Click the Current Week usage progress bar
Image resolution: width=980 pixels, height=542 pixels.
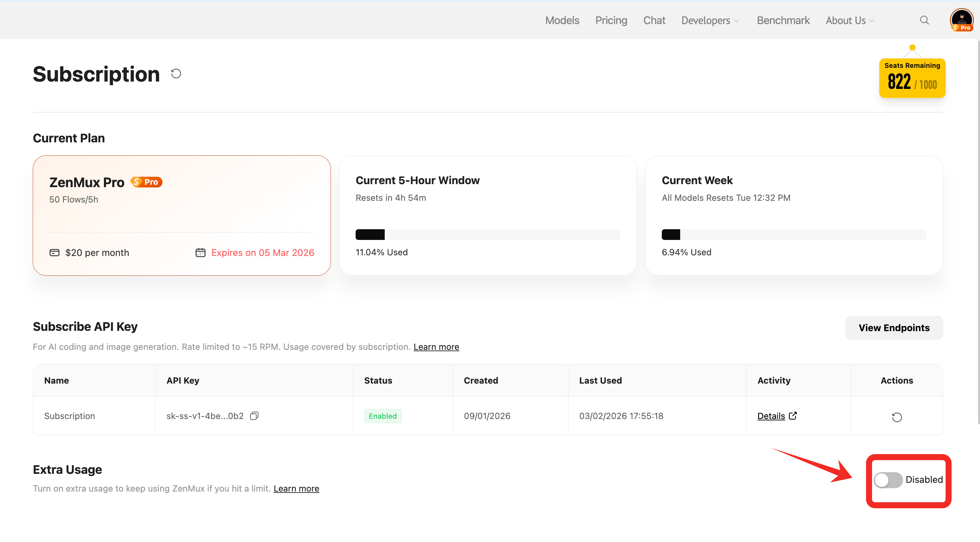click(794, 234)
